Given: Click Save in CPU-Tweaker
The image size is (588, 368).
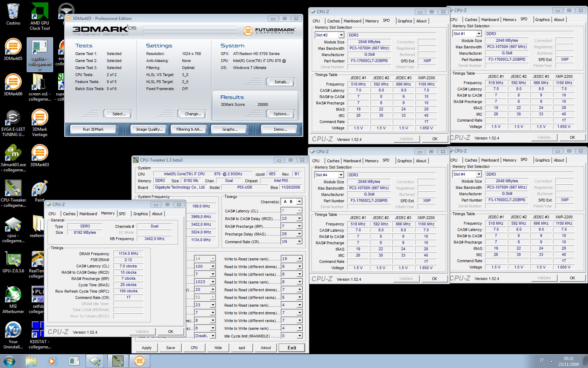Looking at the screenshot, I should pyautogui.click(x=170, y=348).
